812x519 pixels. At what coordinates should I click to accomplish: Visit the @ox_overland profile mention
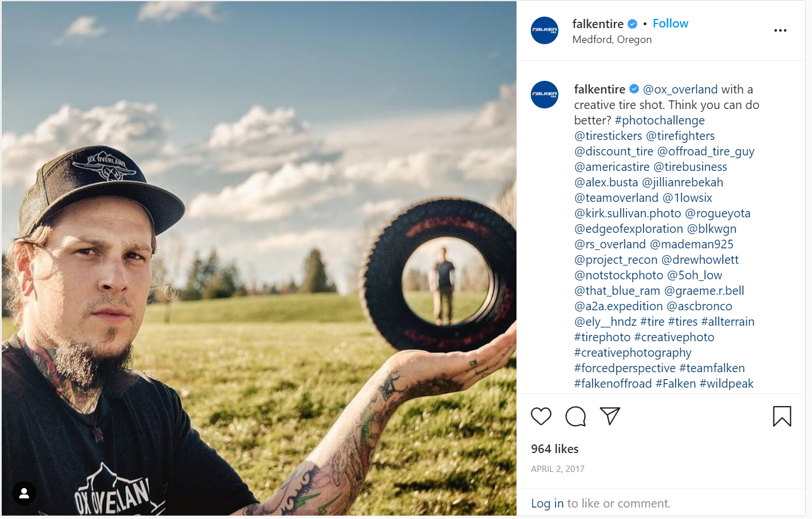pyautogui.click(x=680, y=89)
